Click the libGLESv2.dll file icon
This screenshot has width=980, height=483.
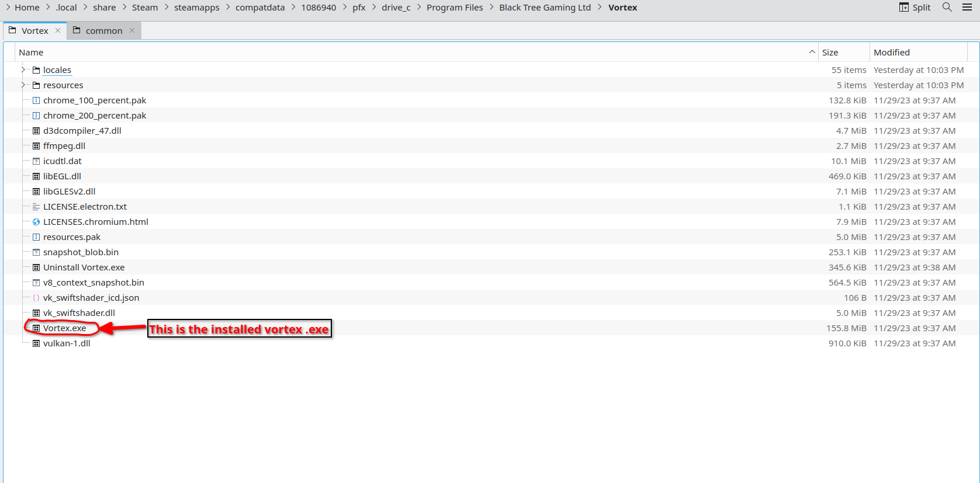[x=36, y=192]
